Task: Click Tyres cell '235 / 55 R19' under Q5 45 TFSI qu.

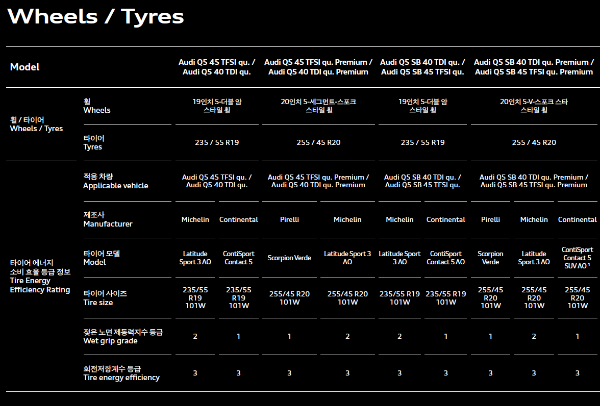Action: click(217, 142)
